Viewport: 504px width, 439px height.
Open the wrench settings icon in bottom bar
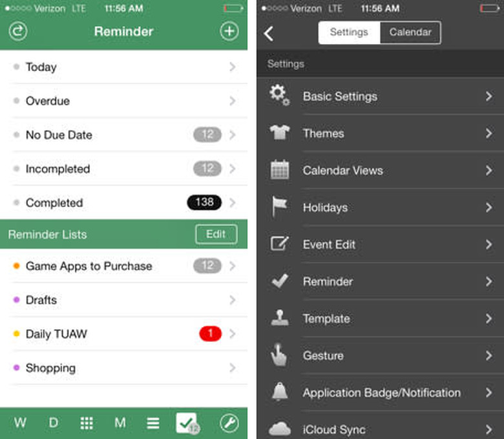[x=229, y=423]
